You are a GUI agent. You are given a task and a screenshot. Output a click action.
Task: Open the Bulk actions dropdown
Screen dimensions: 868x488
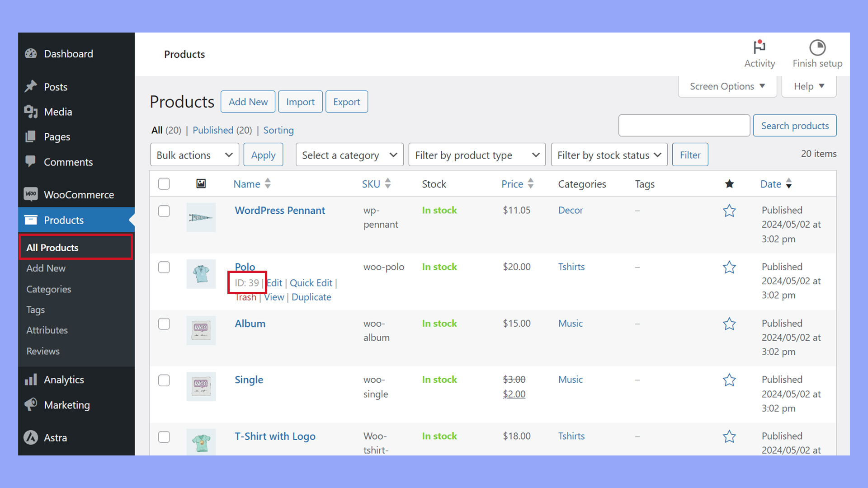[194, 155]
